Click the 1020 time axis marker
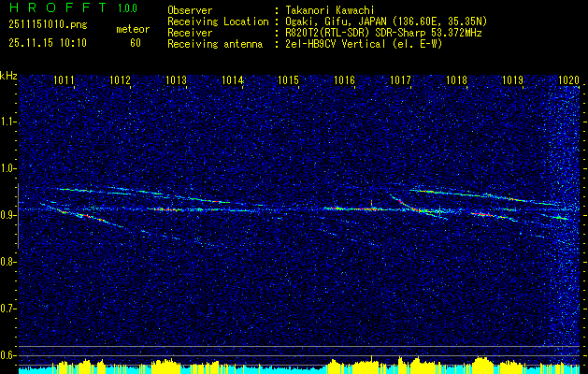This screenshot has height=374, width=588. point(569,79)
